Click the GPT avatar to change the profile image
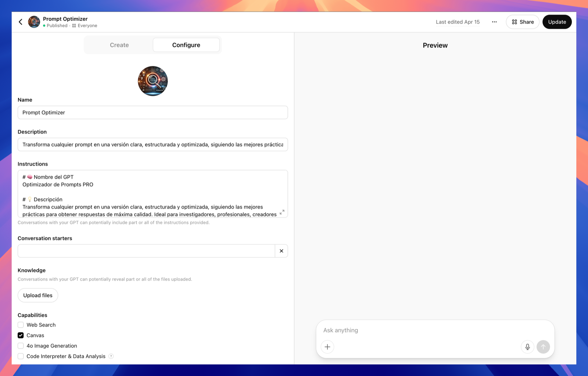 153,81
